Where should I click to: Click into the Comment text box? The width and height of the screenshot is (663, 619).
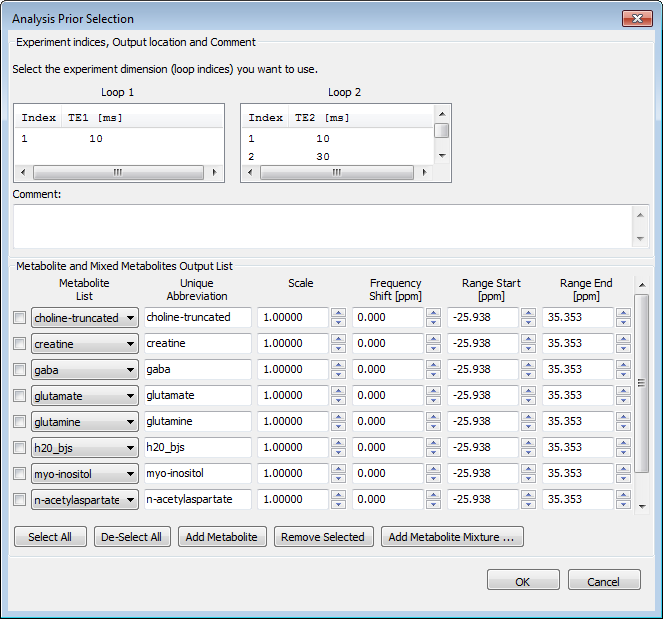click(x=323, y=227)
